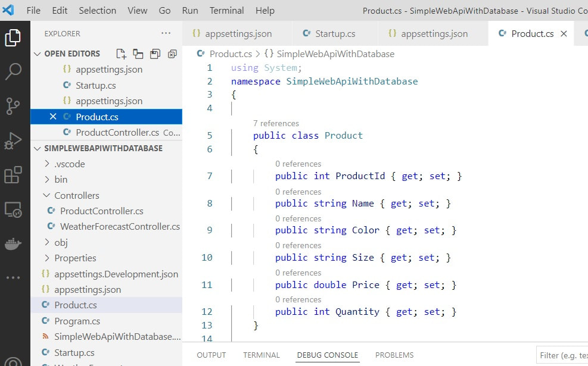Open the Accounts icon at bottom
Screen dimensions: 588x366
(13, 361)
